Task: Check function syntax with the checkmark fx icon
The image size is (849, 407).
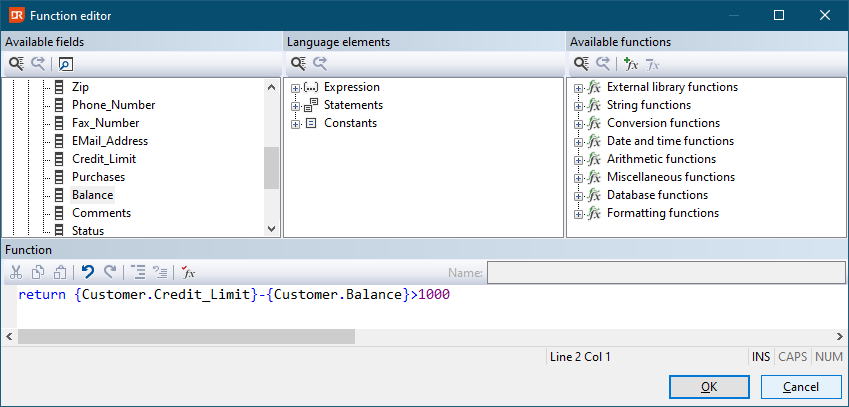Action: click(x=188, y=272)
